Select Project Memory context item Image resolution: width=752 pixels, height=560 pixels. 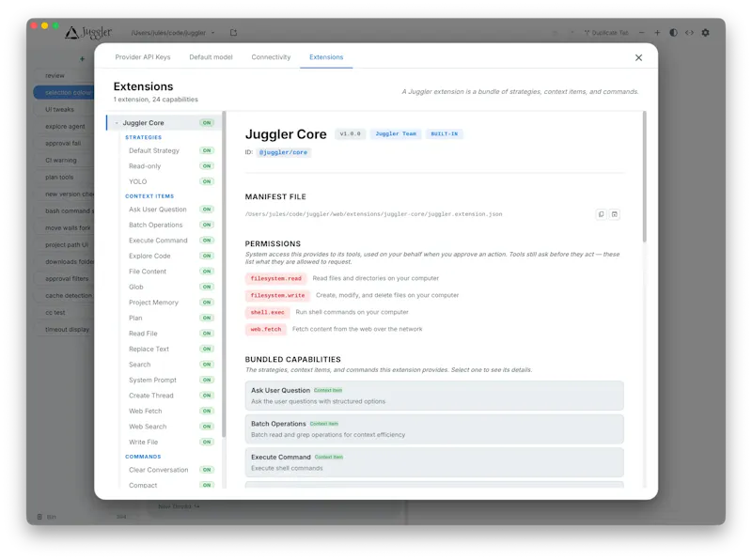(153, 303)
